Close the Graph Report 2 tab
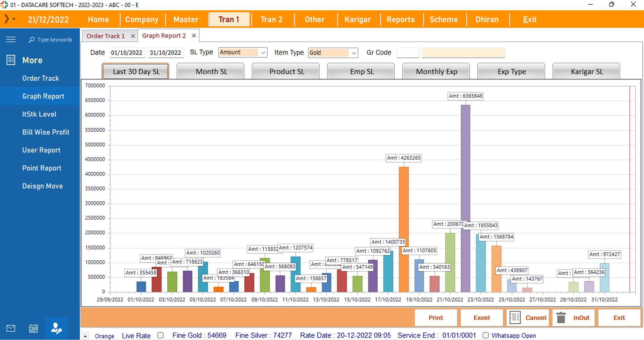This screenshot has height=340, width=644. tap(194, 36)
